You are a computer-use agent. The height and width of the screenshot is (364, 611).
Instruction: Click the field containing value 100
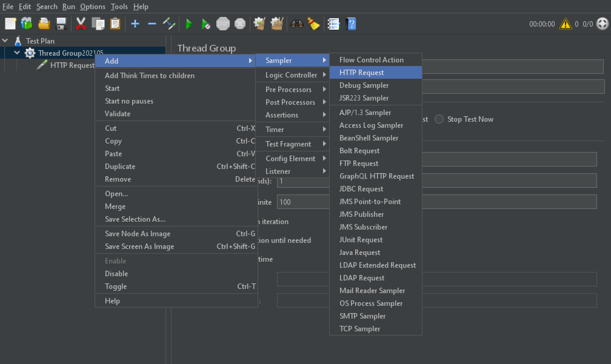pyautogui.click(x=302, y=202)
